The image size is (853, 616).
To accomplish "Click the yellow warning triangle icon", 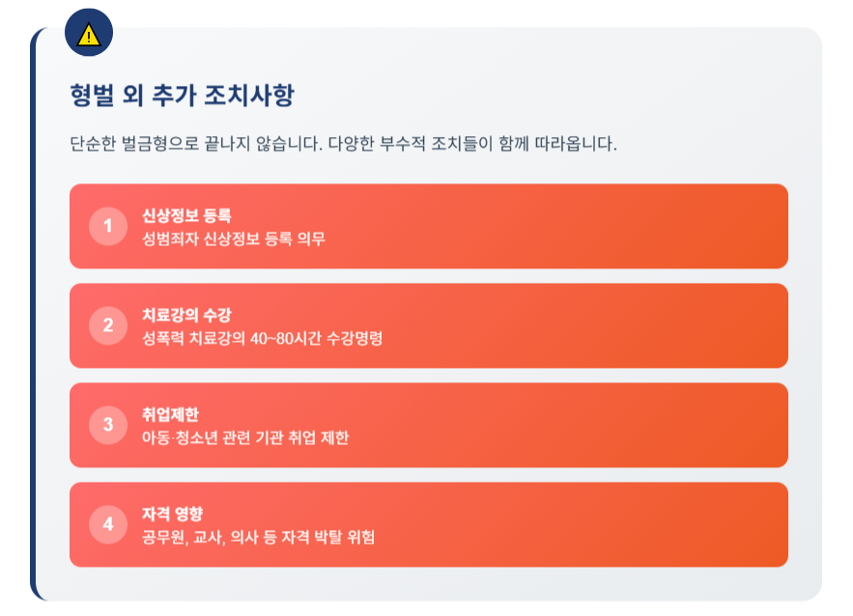I will [89, 36].
